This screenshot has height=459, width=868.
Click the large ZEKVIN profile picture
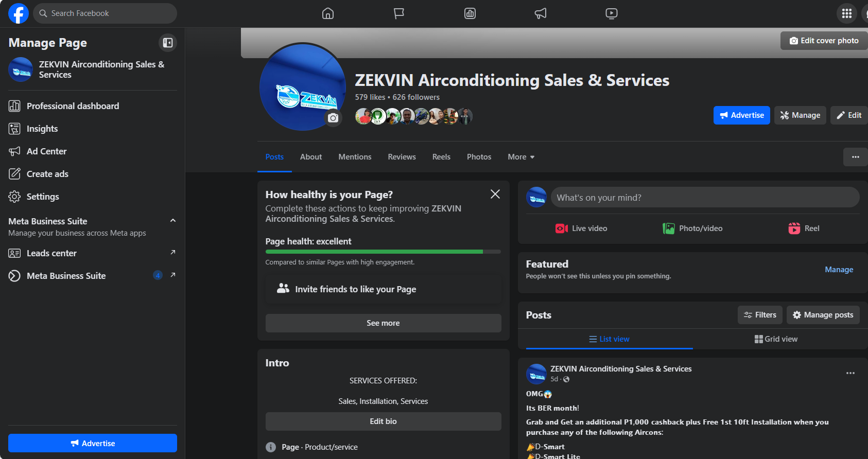coord(303,86)
